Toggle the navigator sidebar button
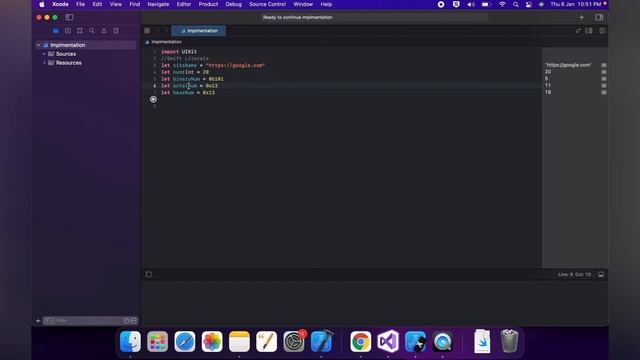Image resolution: width=640 pixels, height=360 pixels. pos(69,17)
